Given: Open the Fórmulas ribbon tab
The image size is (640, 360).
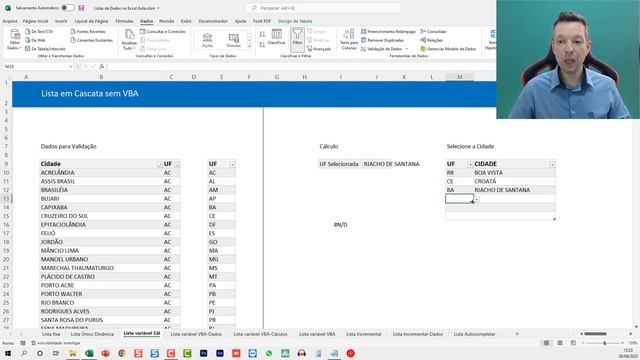Looking at the screenshot, I should pyautogui.click(x=124, y=21).
